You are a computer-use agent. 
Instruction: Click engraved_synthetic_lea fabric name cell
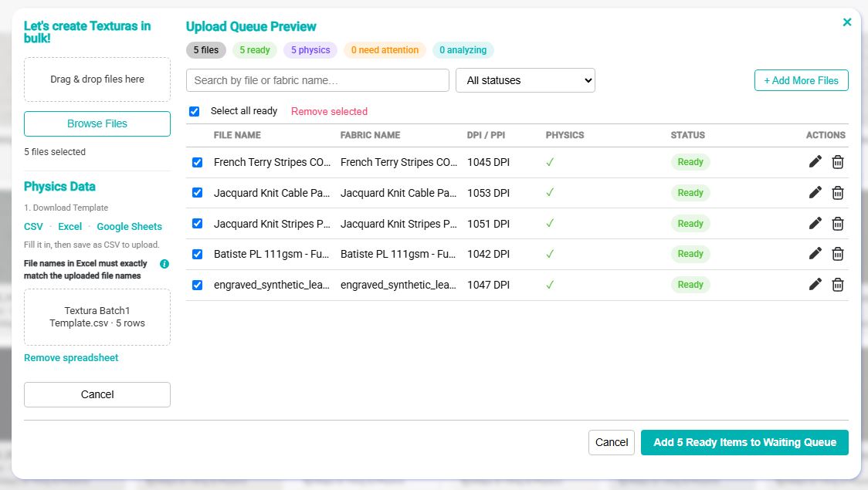(398, 285)
